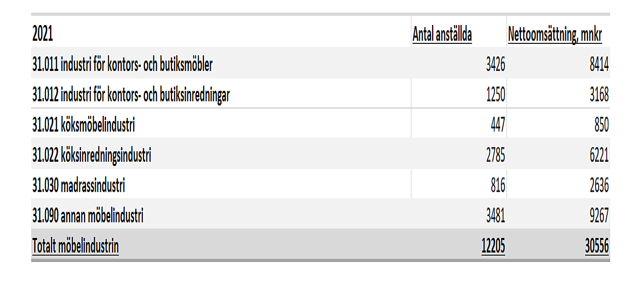Click the Totalt möbelindustrin label

click(75, 247)
